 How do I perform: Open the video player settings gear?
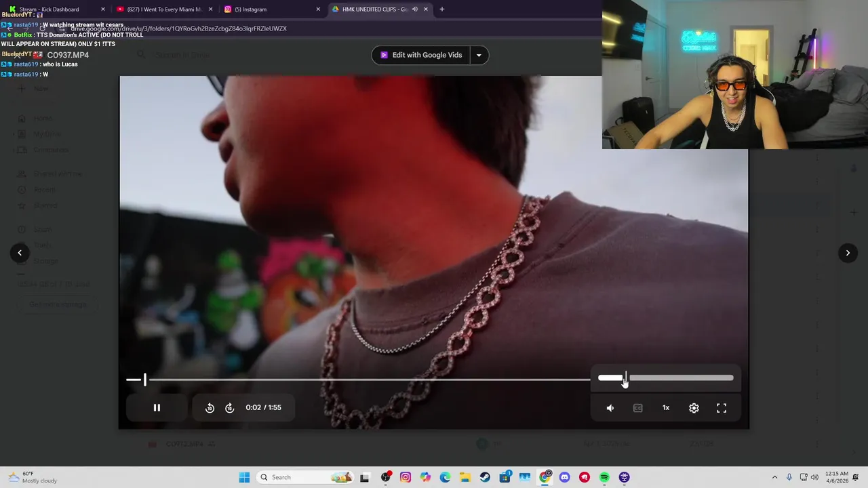pyautogui.click(x=694, y=407)
